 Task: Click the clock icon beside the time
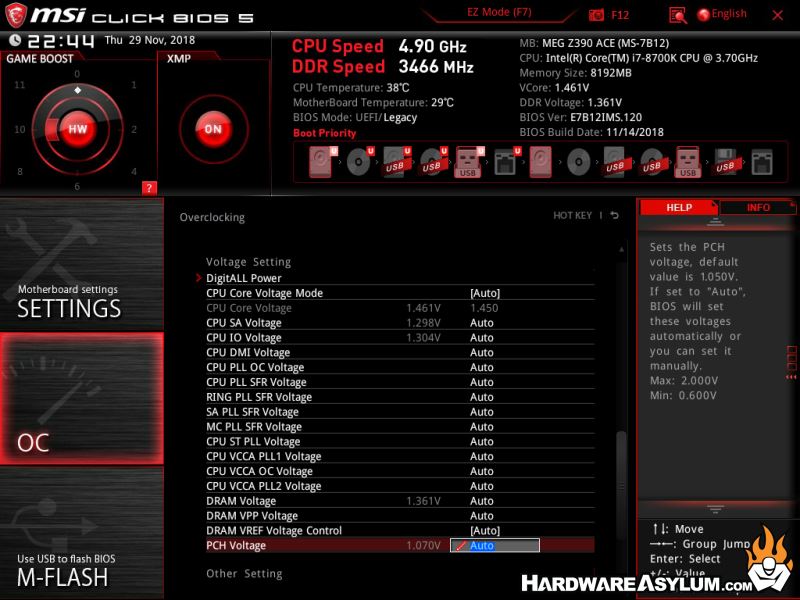point(14,40)
